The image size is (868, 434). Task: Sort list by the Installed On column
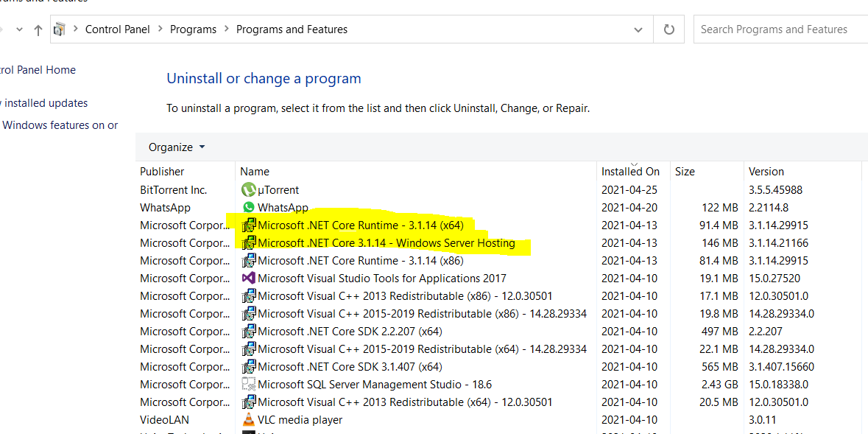[630, 171]
